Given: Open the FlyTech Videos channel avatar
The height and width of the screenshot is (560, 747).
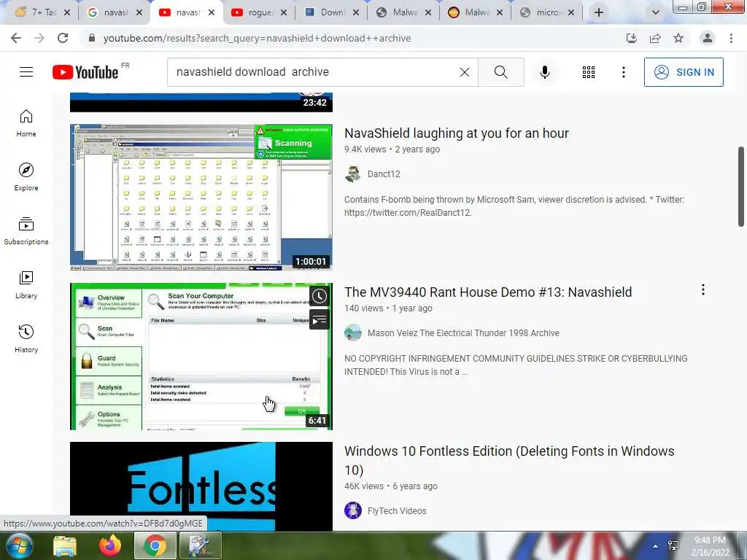Looking at the screenshot, I should (x=353, y=511).
